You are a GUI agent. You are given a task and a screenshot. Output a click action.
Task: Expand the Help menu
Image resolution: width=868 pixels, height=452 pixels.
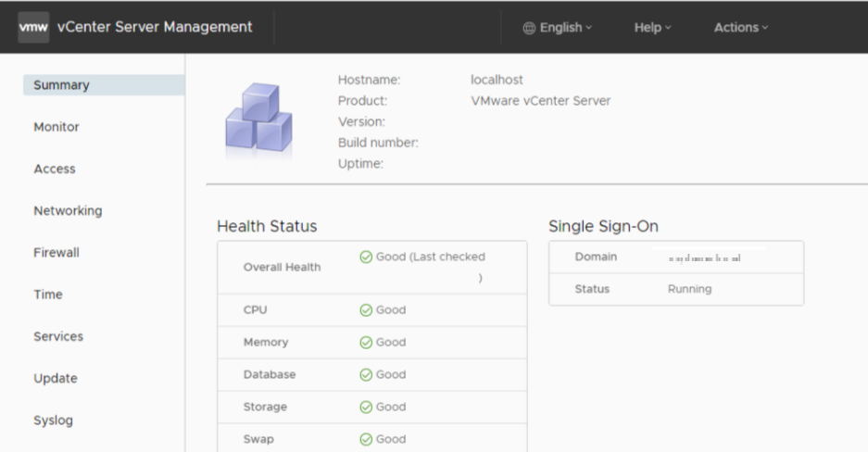(x=651, y=28)
